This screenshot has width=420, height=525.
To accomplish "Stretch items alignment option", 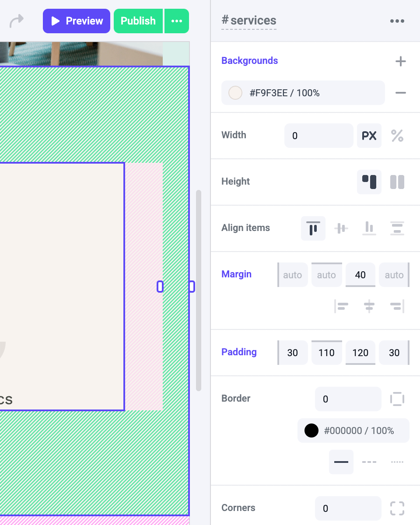I will (x=397, y=228).
